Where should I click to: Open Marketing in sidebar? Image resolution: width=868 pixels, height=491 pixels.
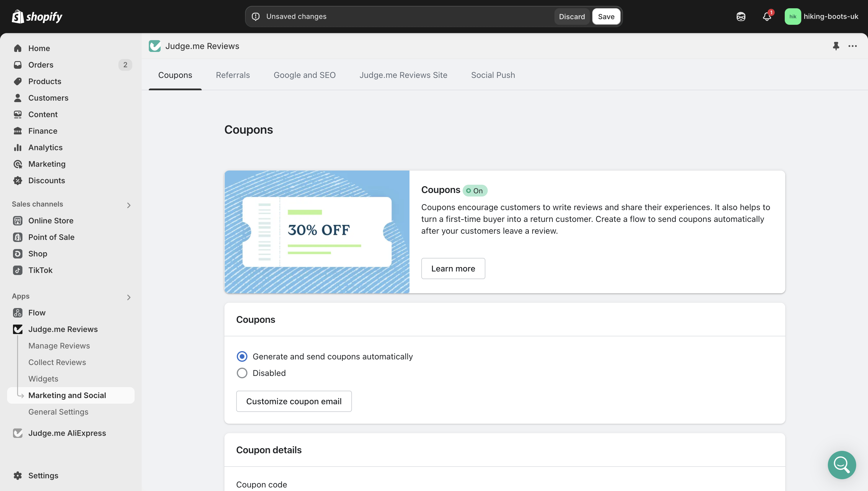click(x=71, y=164)
